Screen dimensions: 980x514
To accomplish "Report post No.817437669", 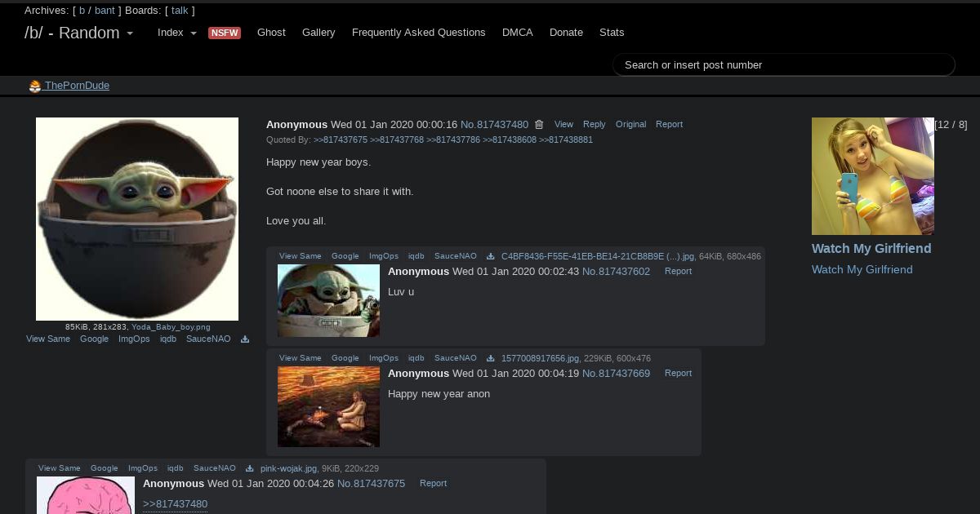I will 678,374.
